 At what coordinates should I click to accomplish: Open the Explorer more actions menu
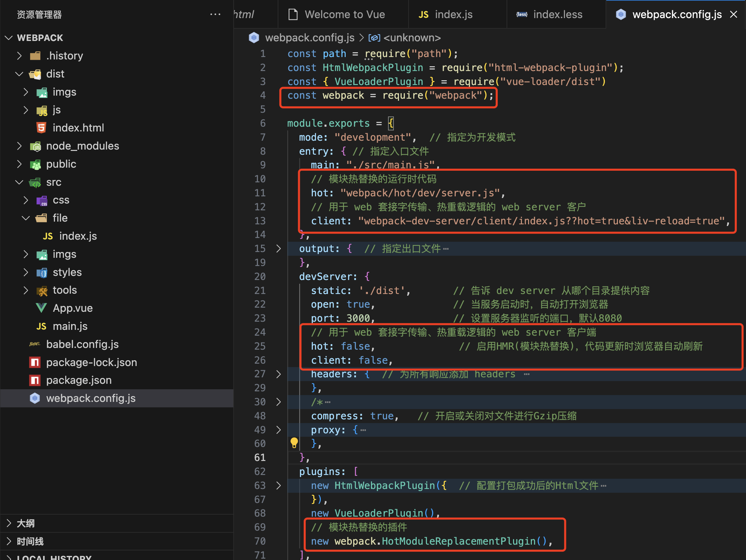click(215, 14)
